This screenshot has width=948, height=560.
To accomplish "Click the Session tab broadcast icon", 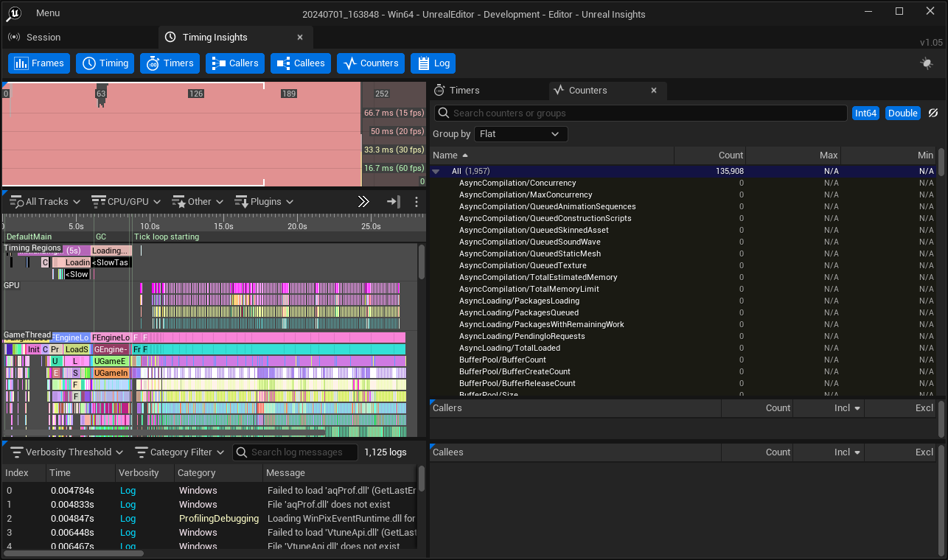I will tap(14, 37).
